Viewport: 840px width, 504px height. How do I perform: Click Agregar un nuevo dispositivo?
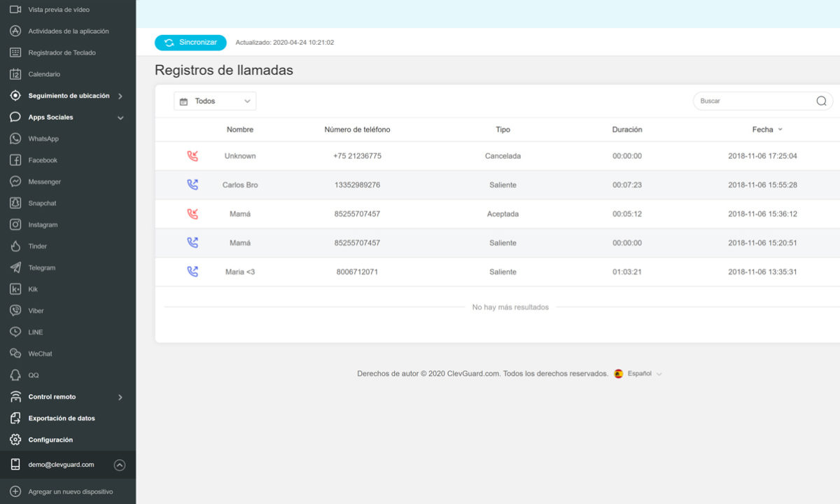coord(70,491)
